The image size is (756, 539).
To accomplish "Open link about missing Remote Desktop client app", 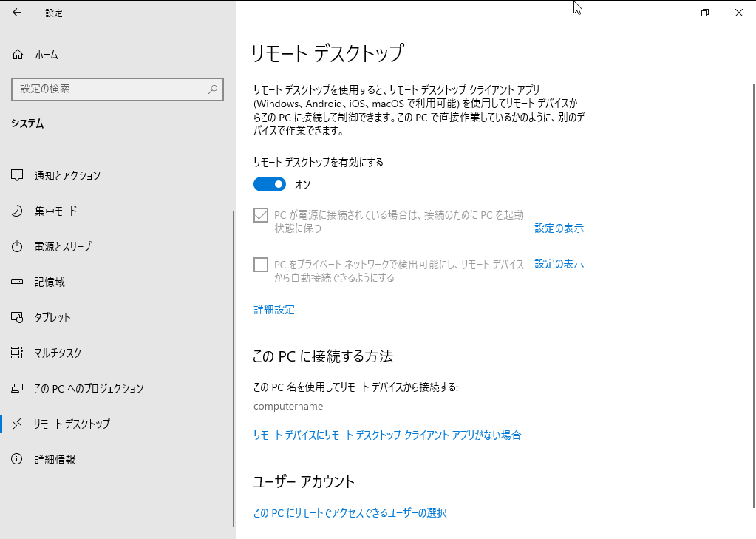I will pos(387,435).
